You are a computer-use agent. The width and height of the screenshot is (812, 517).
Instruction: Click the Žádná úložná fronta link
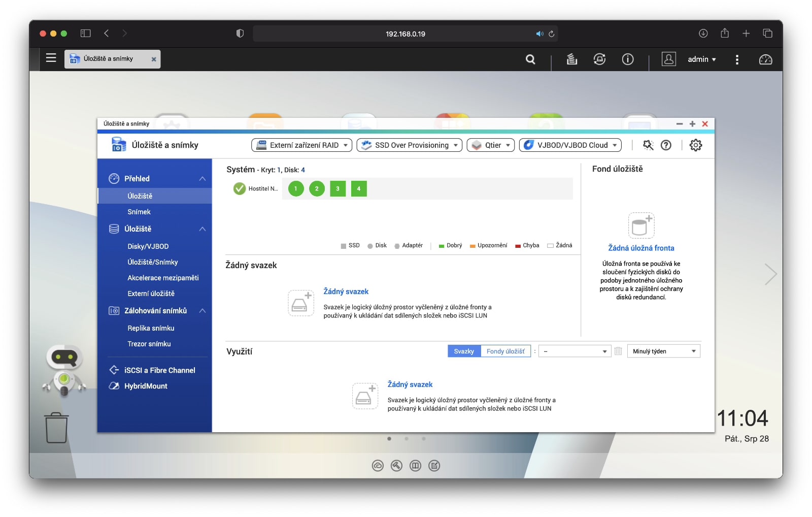click(641, 248)
